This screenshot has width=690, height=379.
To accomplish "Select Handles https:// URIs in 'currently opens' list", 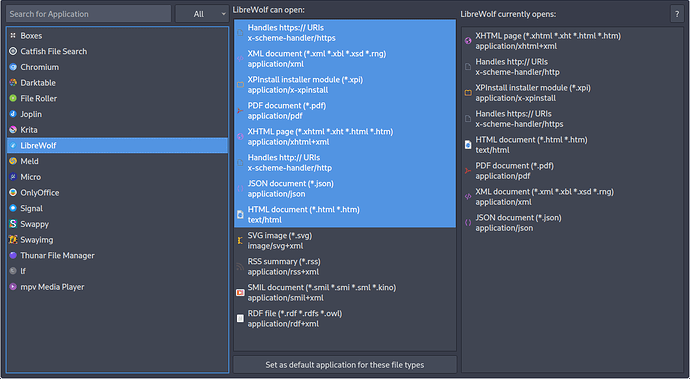I will pos(573,119).
